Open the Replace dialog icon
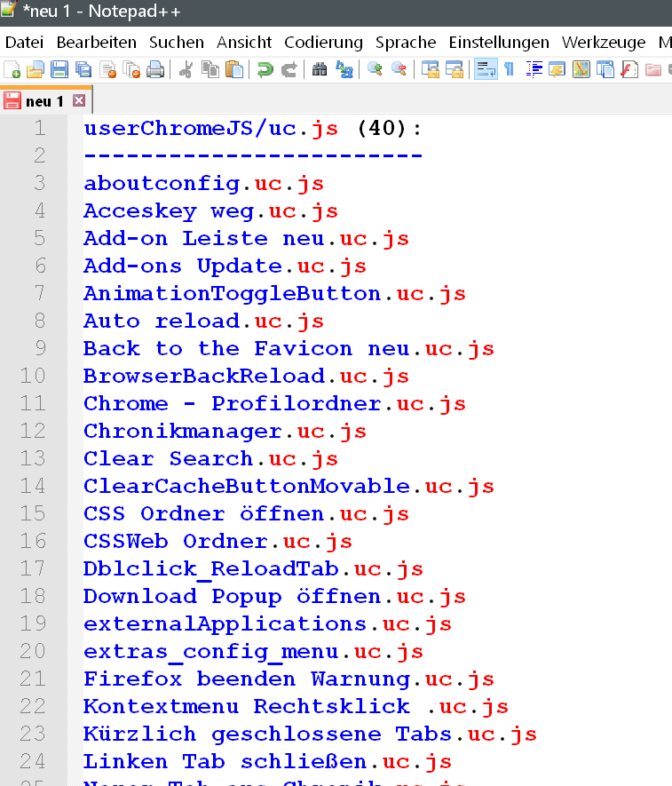Screen dimensions: 672x786 (x=344, y=69)
